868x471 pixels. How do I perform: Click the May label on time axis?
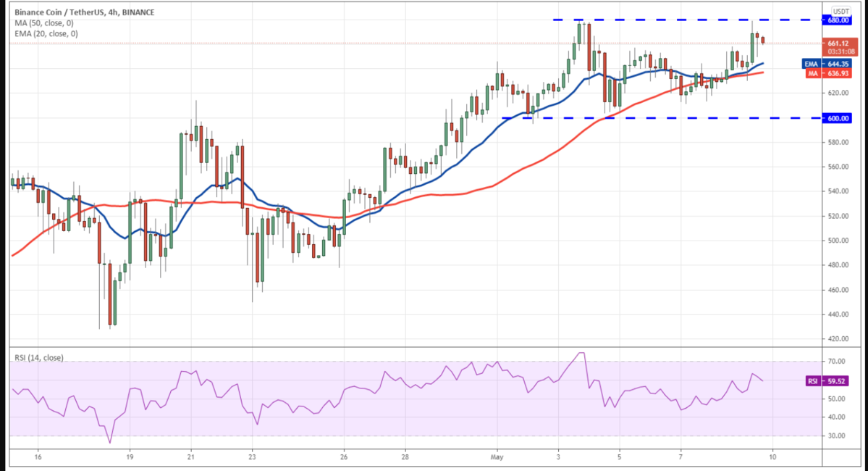(497, 457)
